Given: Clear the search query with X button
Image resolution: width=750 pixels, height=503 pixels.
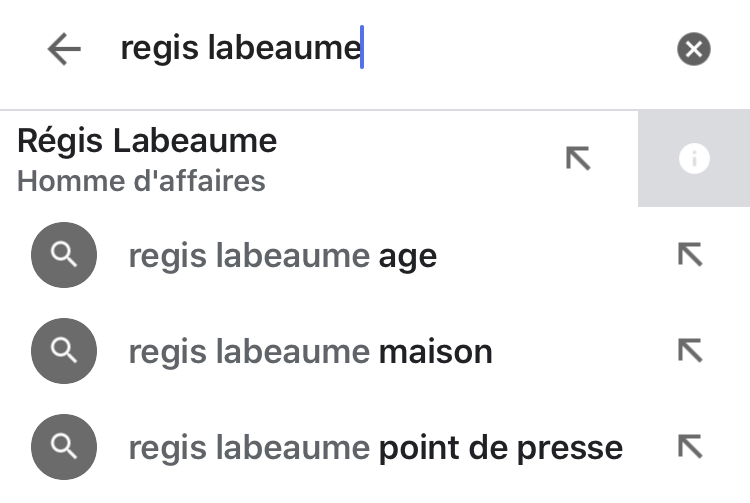Looking at the screenshot, I should [694, 49].
